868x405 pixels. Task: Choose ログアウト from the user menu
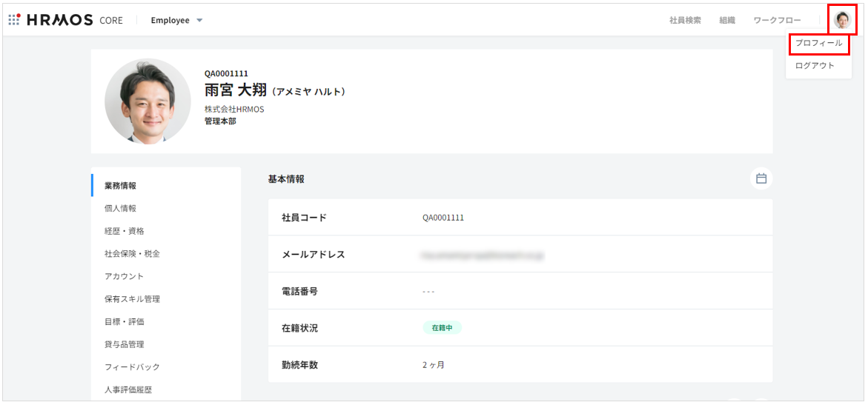coord(815,66)
